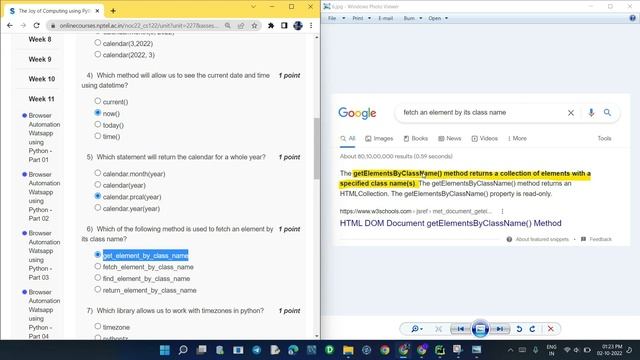Open HTML DOM getElementsByClassName() Method link

coord(450,223)
